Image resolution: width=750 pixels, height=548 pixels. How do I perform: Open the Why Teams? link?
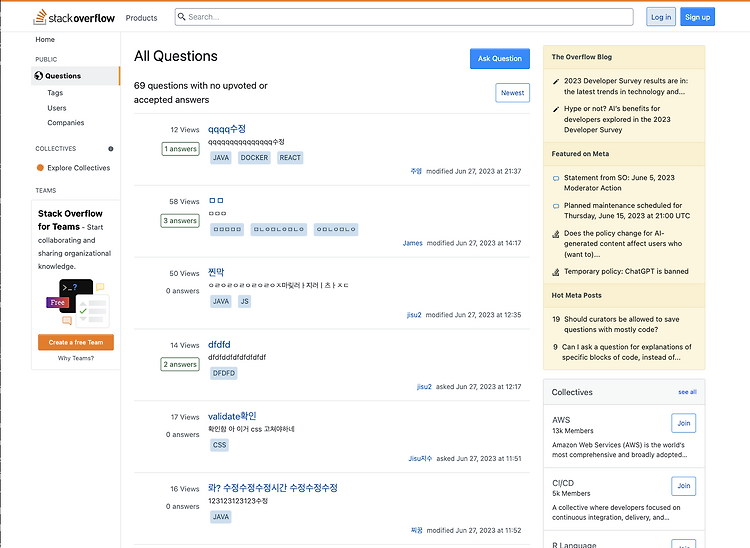pos(76,358)
